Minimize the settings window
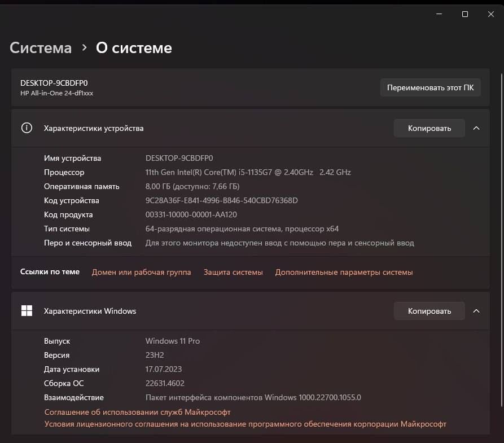This screenshot has height=443, width=504. (439, 14)
